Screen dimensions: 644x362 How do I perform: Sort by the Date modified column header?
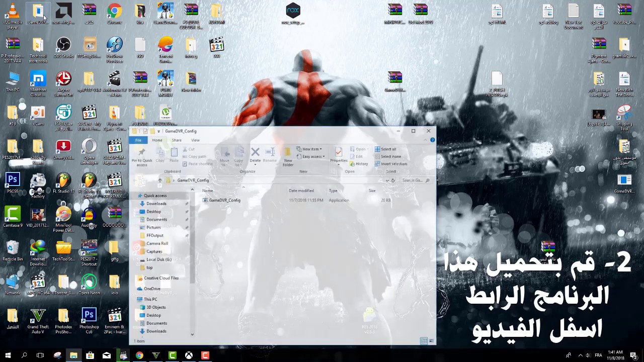click(x=301, y=191)
